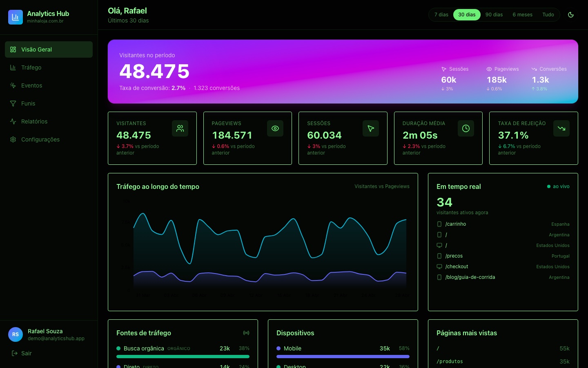This screenshot has height=368, width=588.
Task: Click the Sessões card cursor icon
Action: (371, 128)
